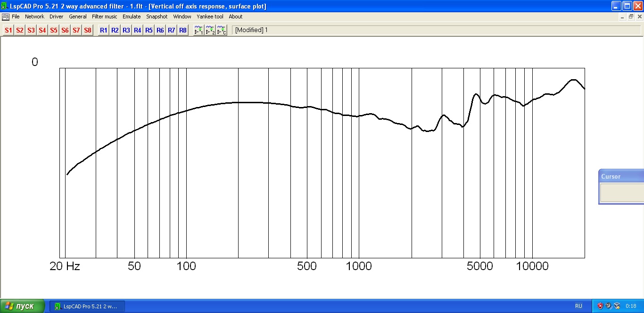The width and height of the screenshot is (644, 313).
Task: Open the Network menu
Action: click(34, 16)
